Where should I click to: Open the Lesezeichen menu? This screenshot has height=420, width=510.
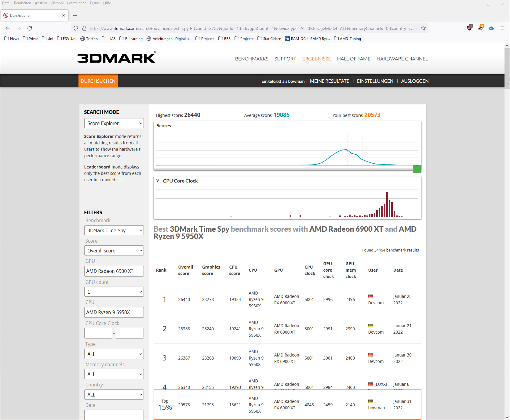[x=77, y=3]
